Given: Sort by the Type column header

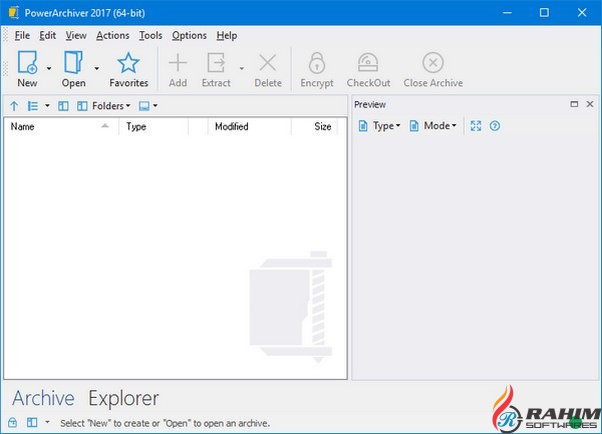Looking at the screenshot, I should pyautogui.click(x=154, y=126).
